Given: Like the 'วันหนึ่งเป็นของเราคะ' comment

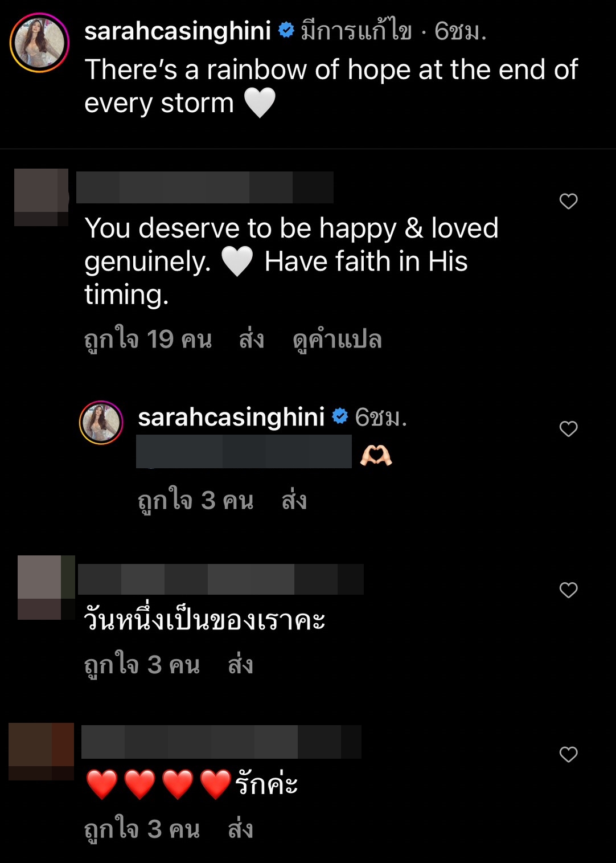Looking at the screenshot, I should (568, 590).
